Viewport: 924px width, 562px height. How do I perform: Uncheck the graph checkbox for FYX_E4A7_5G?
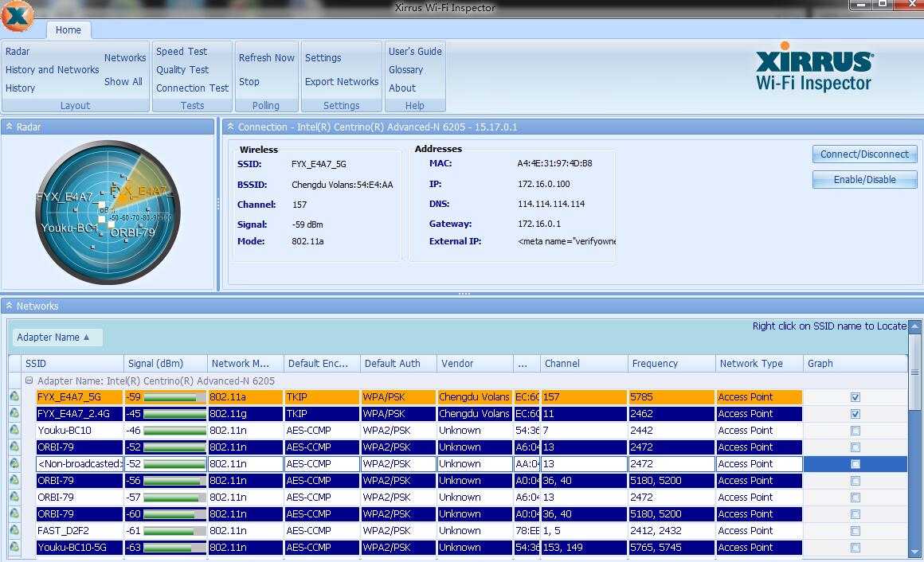coord(855,396)
